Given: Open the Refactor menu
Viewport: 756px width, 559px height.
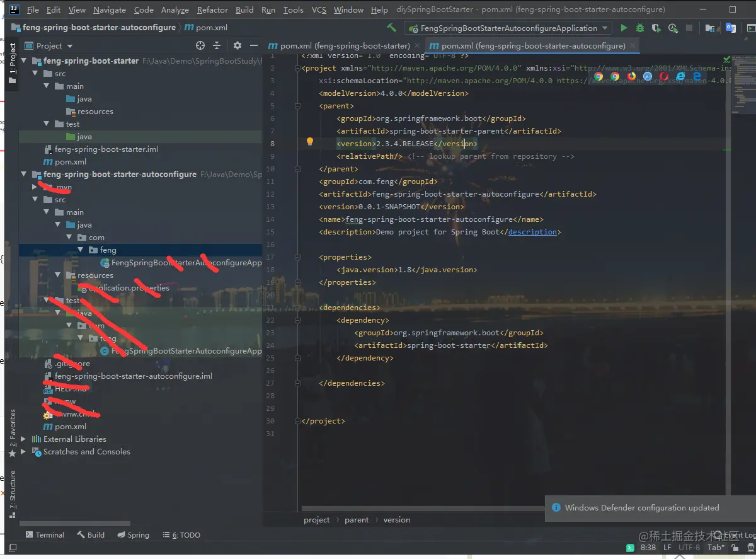Looking at the screenshot, I should coord(212,10).
